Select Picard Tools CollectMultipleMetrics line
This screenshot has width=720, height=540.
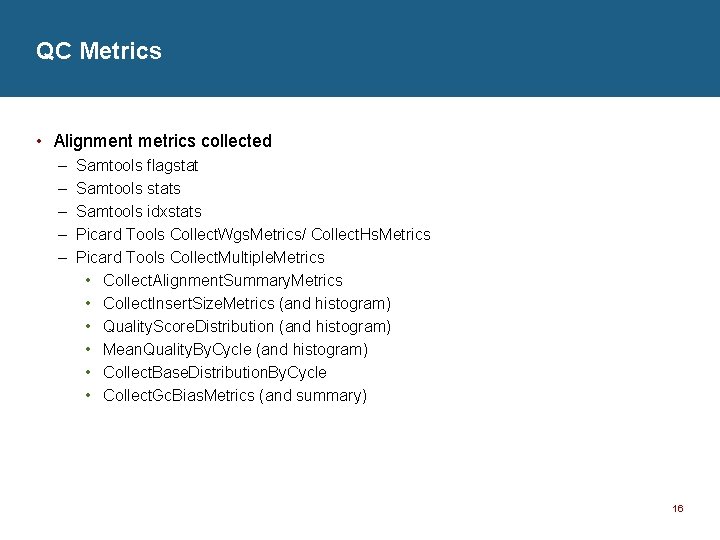pos(200,258)
